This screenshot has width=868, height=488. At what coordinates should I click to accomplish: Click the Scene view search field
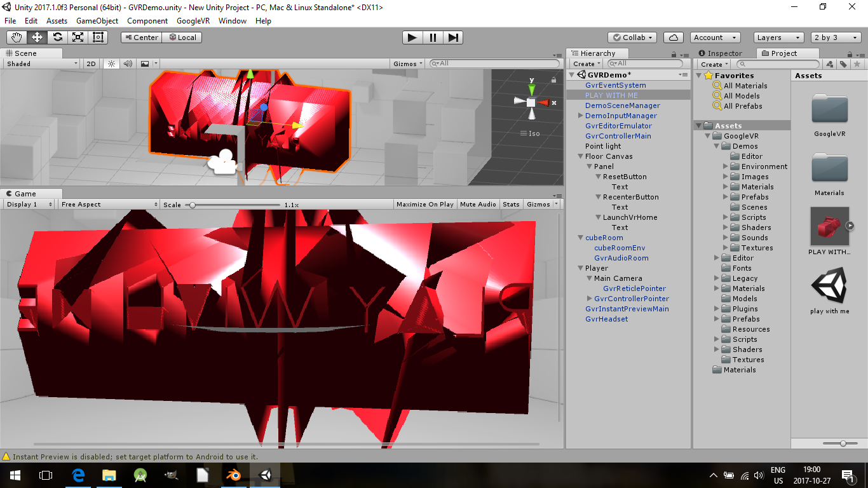pyautogui.click(x=494, y=64)
